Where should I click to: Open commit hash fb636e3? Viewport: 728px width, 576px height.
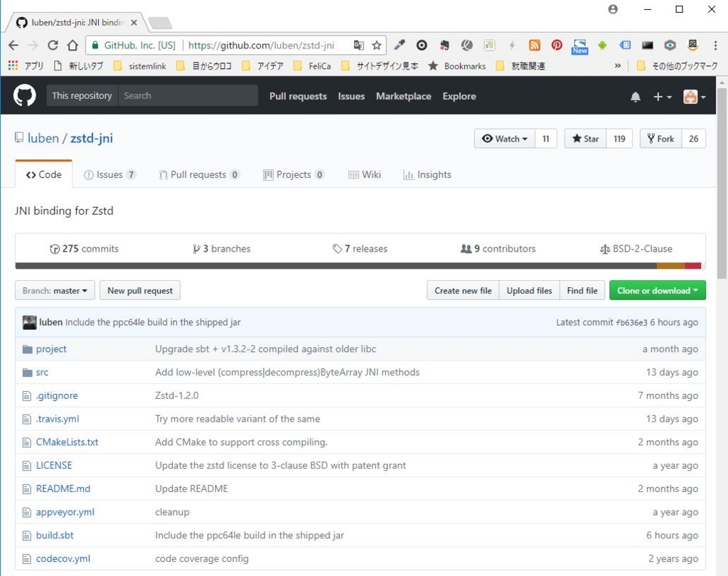(x=631, y=322)
